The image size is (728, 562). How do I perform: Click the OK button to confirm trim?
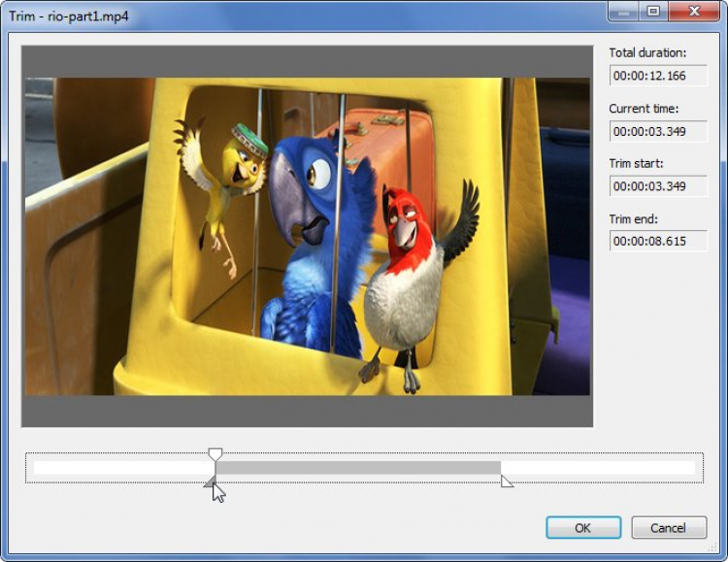(x=583, y=528)
